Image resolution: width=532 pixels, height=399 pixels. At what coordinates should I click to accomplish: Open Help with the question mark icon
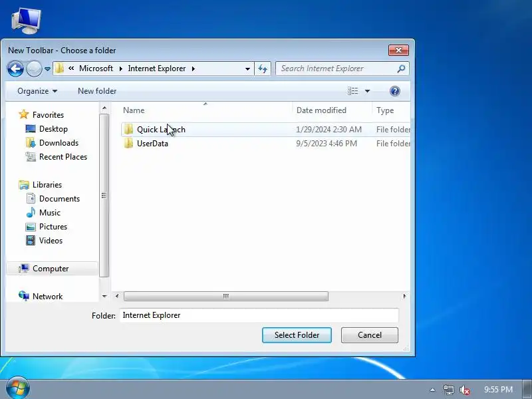tap(394, 91)
